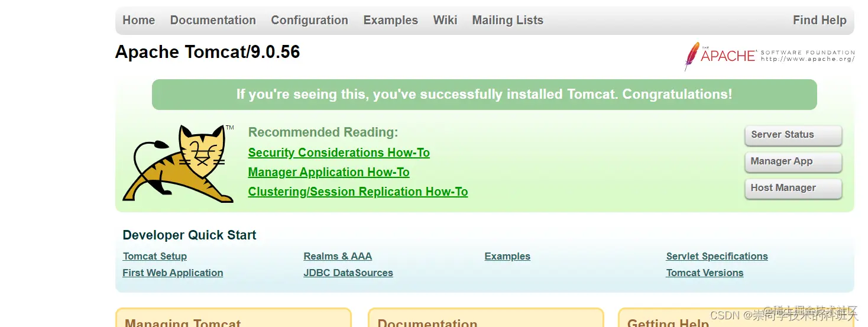Viewport: 868px width, 327px height.
Task: Open Clustering/Session Replication How-To link
Action: 358,192
